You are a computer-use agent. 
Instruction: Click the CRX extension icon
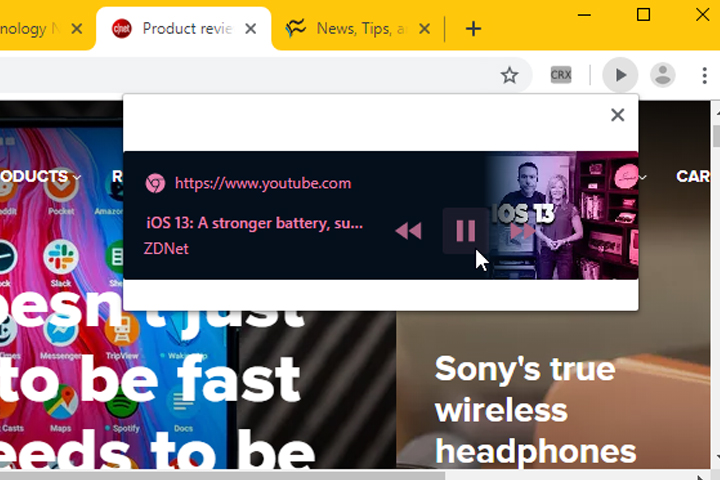click(x=561, y=75)
